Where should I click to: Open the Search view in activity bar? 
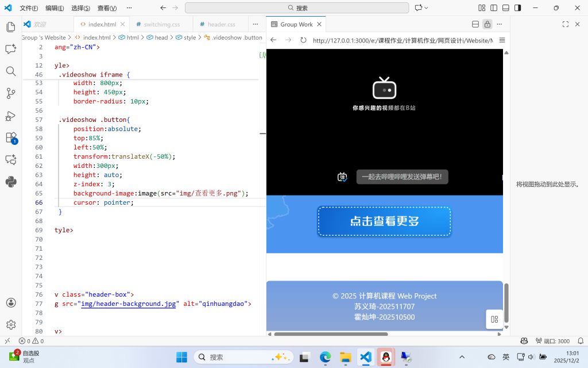pyautogui.click(x=10, y=71)
